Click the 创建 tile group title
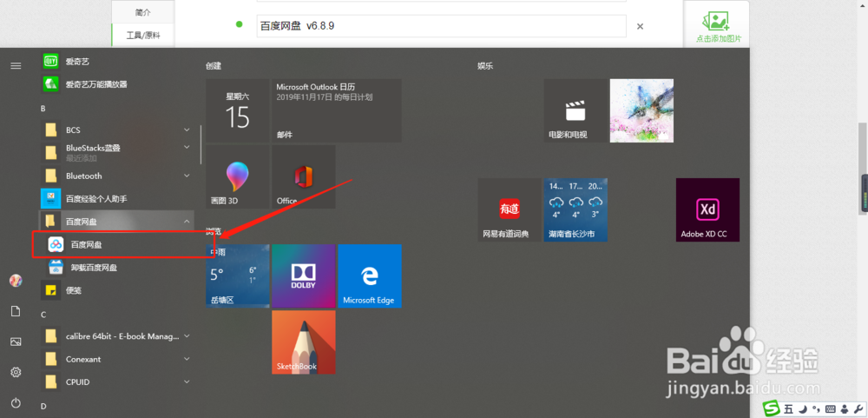The height and width of the screenshot is (418, 868). (x=214, y=65)
